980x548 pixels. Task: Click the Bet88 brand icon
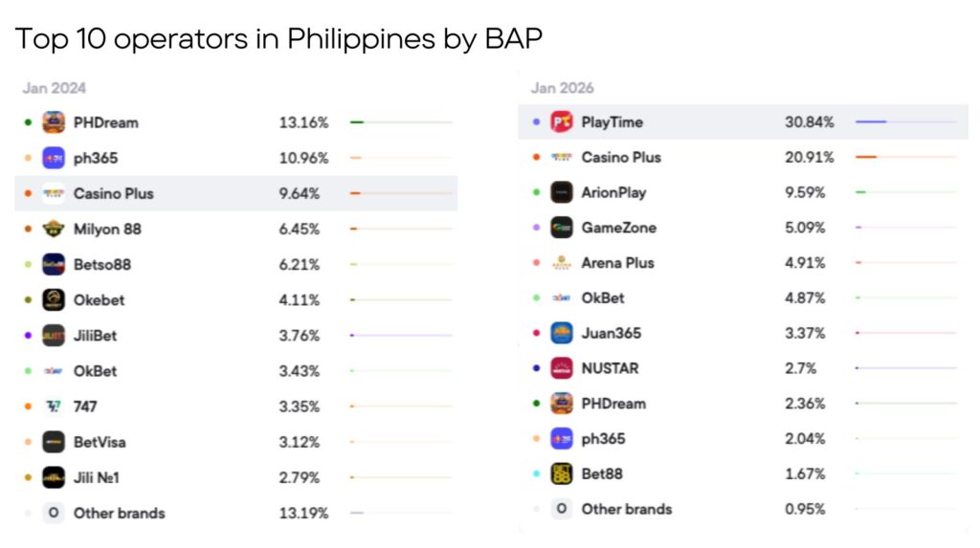(562, 473)
